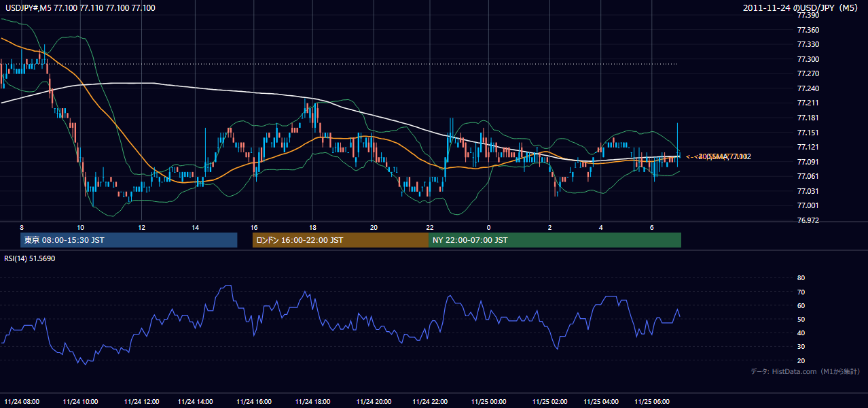Click the 11/25 02:00 date label

coord(550,402)
